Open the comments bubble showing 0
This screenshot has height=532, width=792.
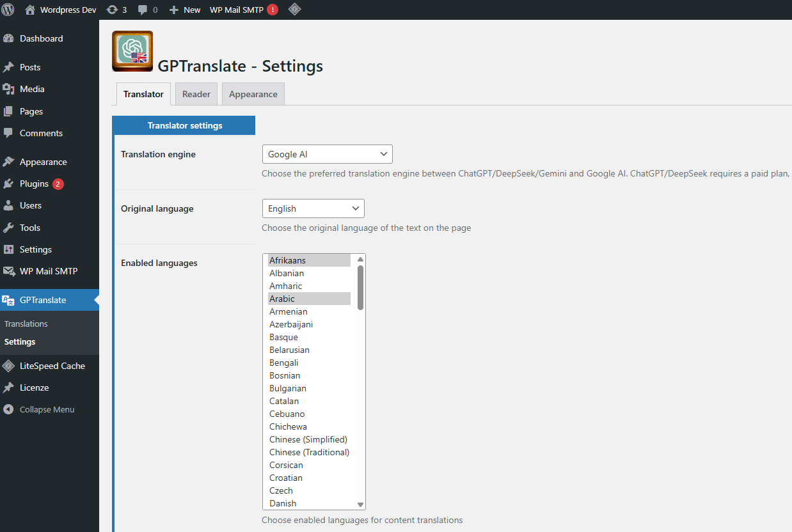[148, 10]
